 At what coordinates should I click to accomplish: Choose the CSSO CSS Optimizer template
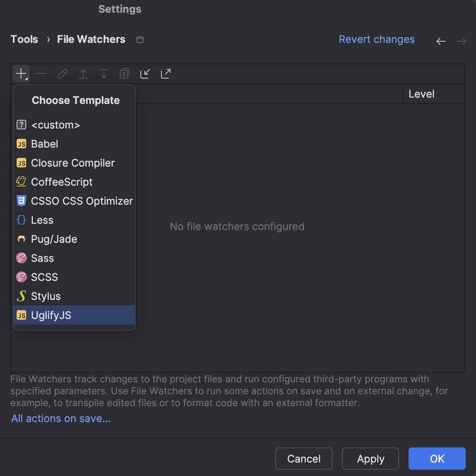82,201
